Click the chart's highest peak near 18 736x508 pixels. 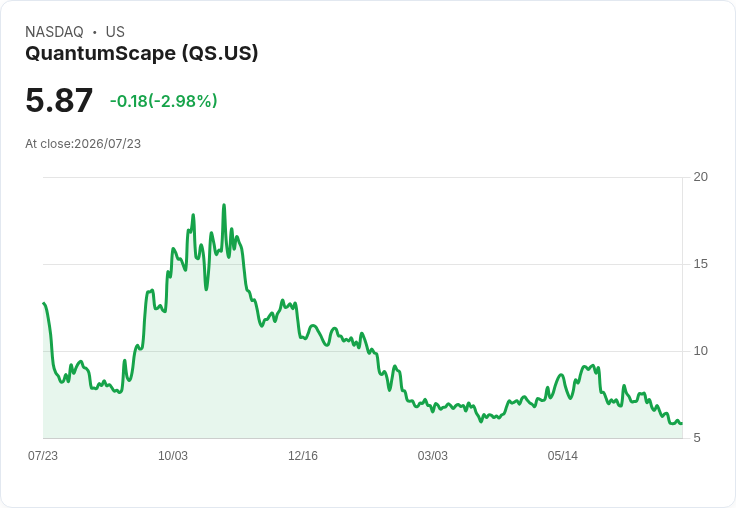pos(224,205)
